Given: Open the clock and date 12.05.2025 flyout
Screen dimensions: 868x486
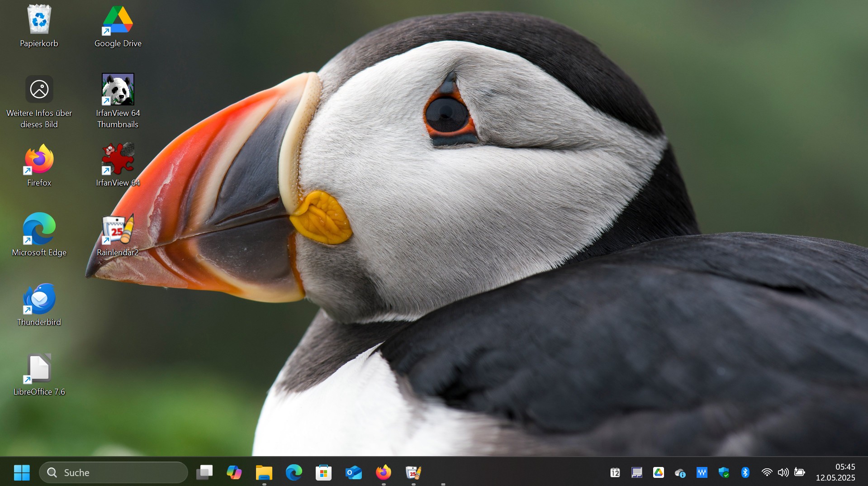Looking at the screenshot, I should click(835, 472).
